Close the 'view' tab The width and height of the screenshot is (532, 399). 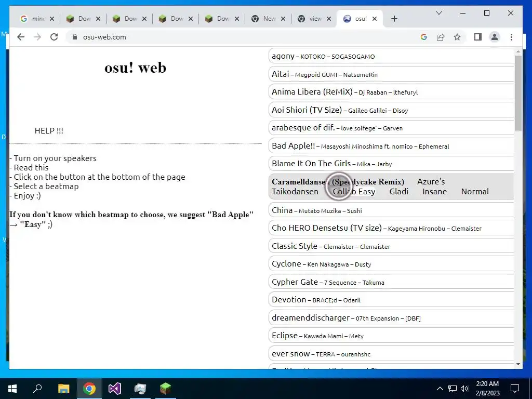pyautogui.click(x=328, y=19)
